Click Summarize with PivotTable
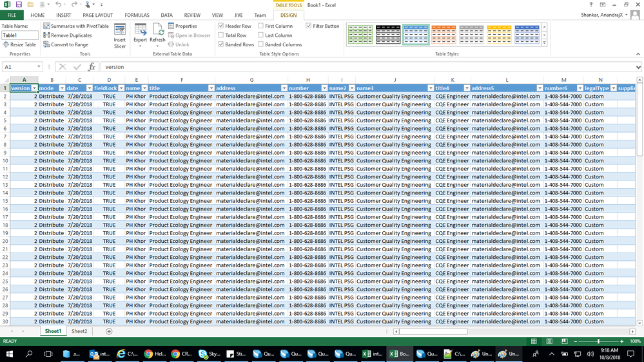Image resolution: width=644 pixels, height=362 pixels. pos(76,26)
